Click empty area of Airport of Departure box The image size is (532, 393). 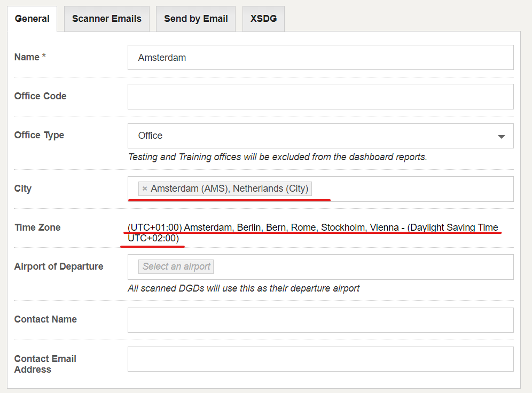click(x=363, y=267)
